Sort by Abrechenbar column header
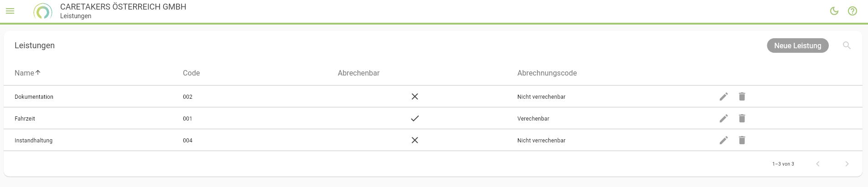The width and height of the screenshot is (868, 187). click(358, 73)
